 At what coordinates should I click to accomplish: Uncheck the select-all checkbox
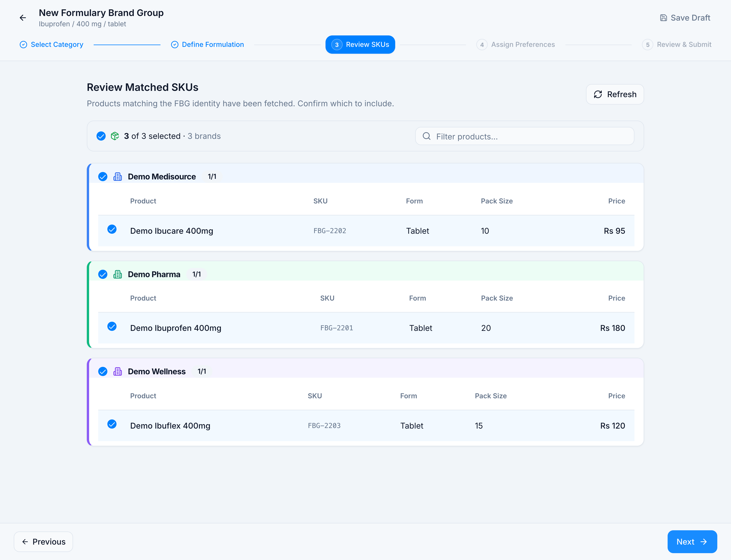point(101,136)
